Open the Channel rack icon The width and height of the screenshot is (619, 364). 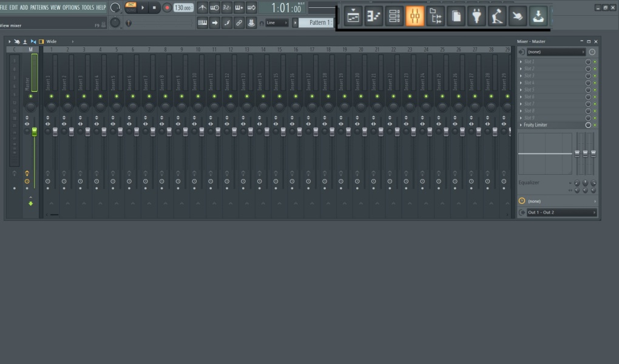[394, 16]
